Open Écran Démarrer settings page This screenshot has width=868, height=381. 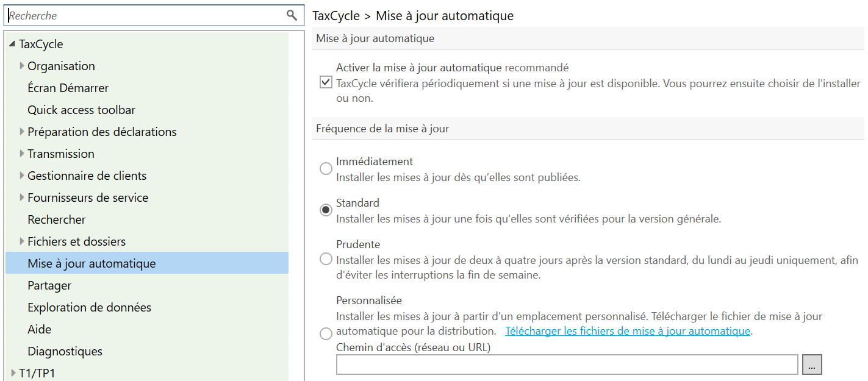coord(68,88)
